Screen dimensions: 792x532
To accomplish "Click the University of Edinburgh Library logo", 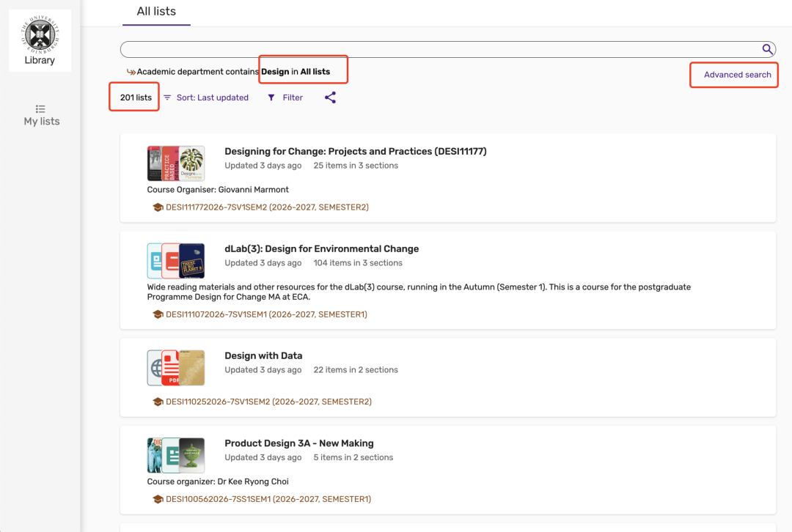I will click(40, 40).
